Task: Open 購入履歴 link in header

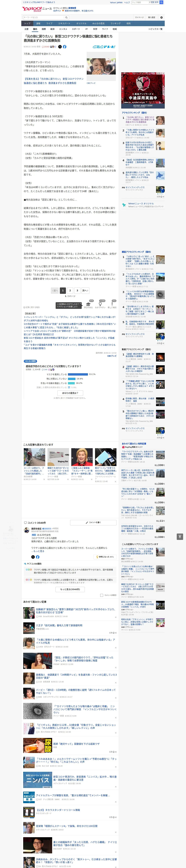Action: tap(151, 18)
